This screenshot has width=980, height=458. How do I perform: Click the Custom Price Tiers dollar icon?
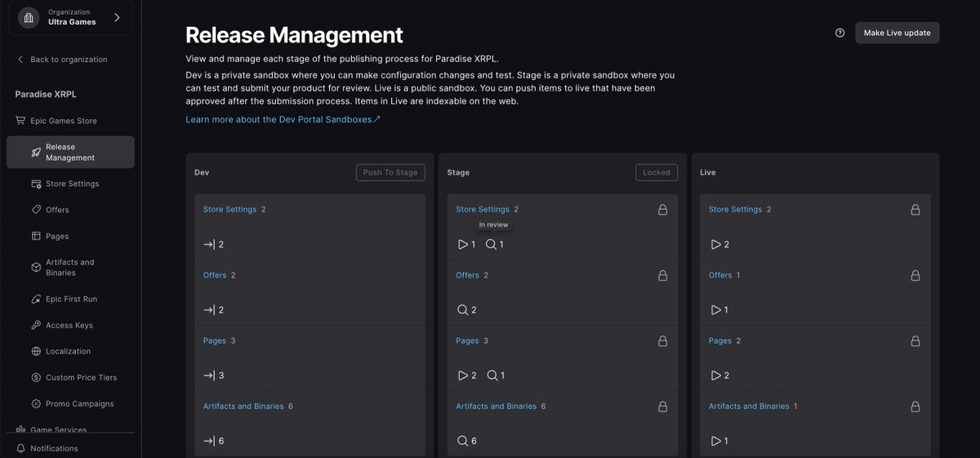tap(36, 377)
